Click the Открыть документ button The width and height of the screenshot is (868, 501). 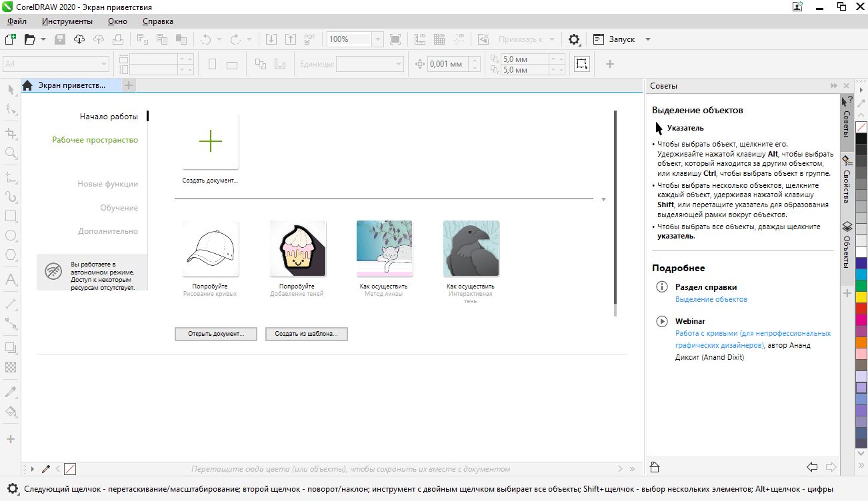pyautogui.click(x=216, y=334)
